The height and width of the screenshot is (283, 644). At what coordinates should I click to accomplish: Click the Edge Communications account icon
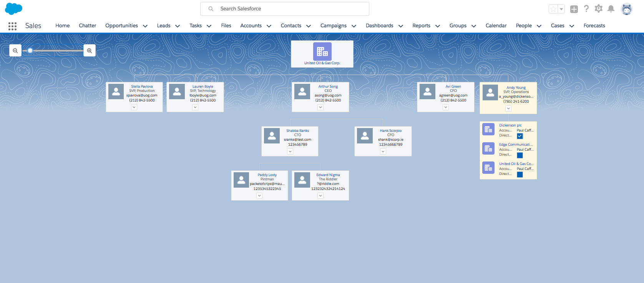[x=488, y=148]
